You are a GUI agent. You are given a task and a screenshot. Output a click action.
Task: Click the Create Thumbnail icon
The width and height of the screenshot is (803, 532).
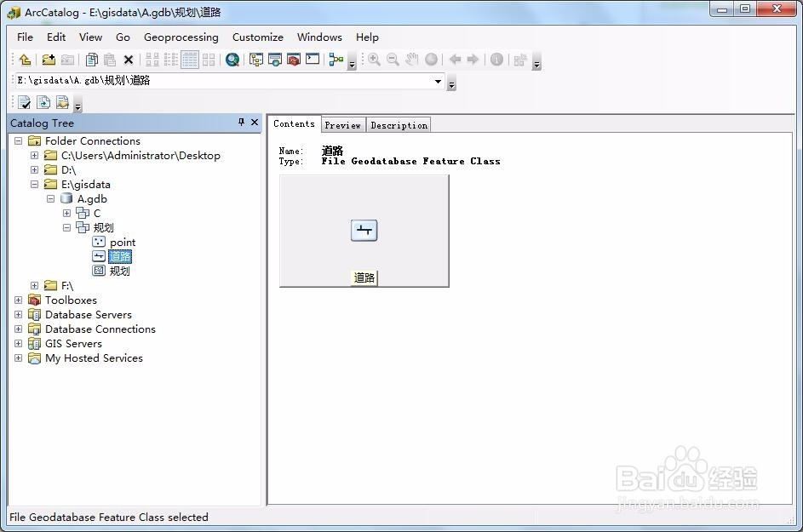(x=520, y=60)
